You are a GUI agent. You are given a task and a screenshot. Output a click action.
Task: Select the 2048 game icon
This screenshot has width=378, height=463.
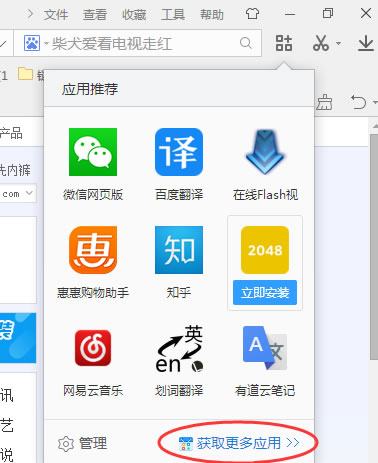(265, 250)
